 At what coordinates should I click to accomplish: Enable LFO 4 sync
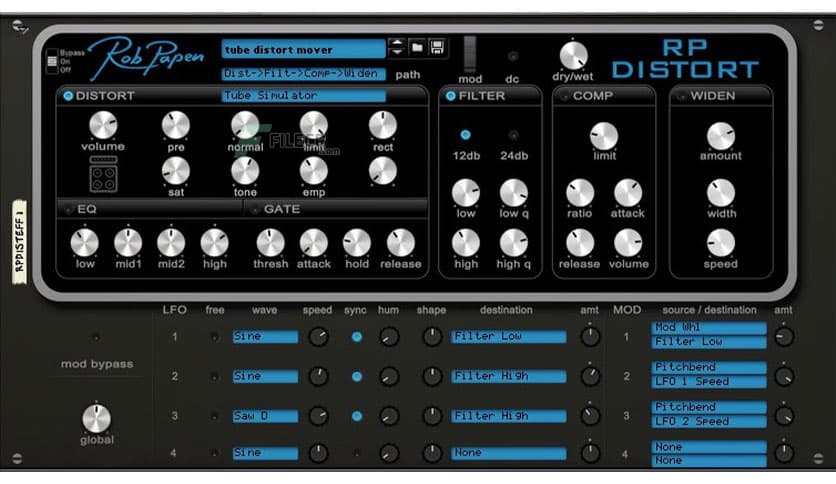pyautogui.click(x=357, y=453)
